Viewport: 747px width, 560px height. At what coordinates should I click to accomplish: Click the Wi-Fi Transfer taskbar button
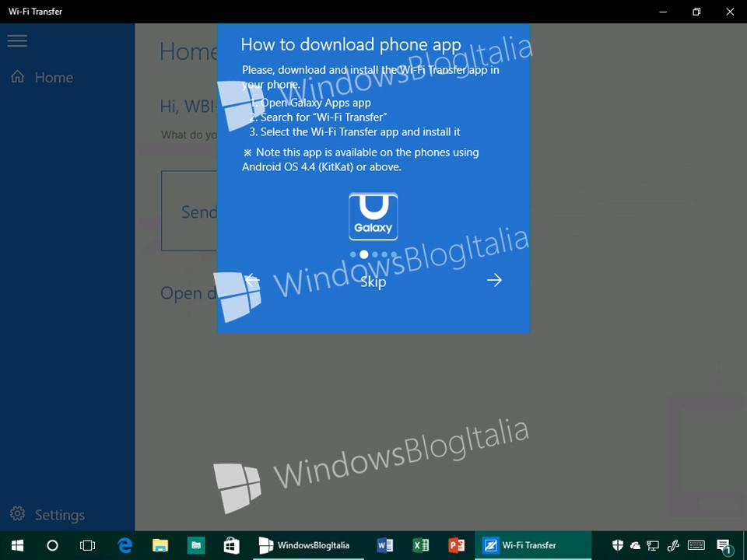tap(533, 545)
